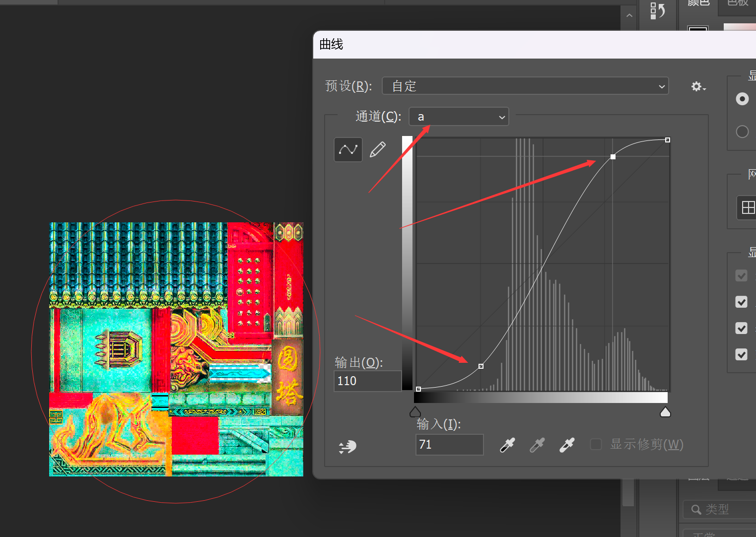The width and height of the screenshot is (756, 537).
Task: Toggle the 显示修剪 checkbox
Action: click(x=596, y=444)
